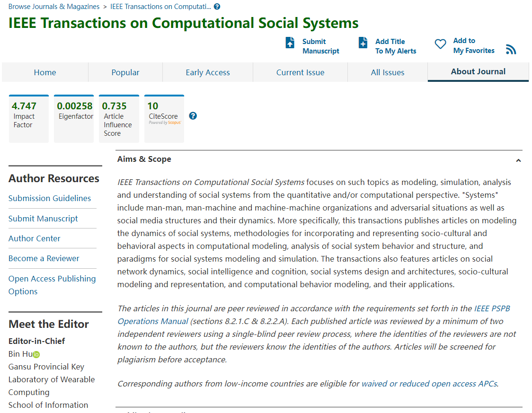
Task: Open the Popular tab
Action: tap(125, 72)
